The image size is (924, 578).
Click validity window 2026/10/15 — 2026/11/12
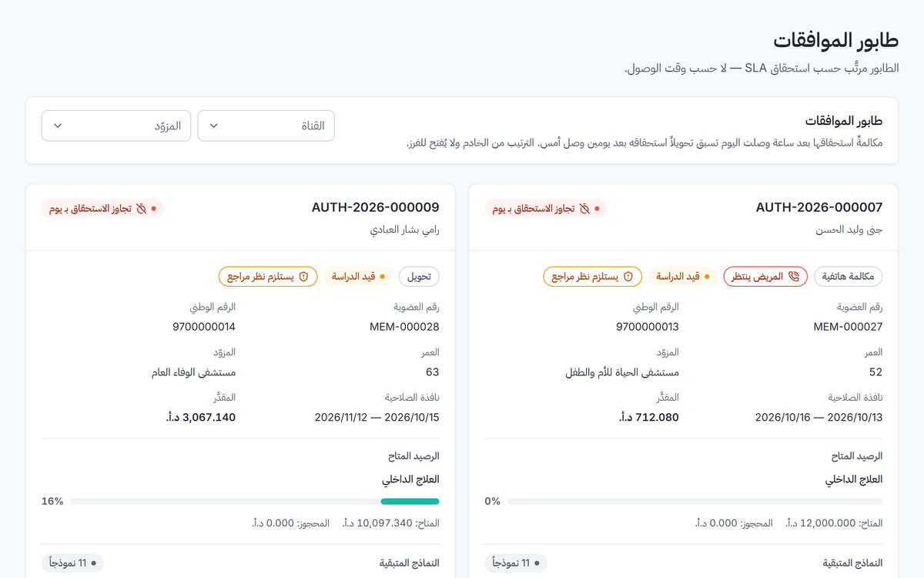(377, 418)
